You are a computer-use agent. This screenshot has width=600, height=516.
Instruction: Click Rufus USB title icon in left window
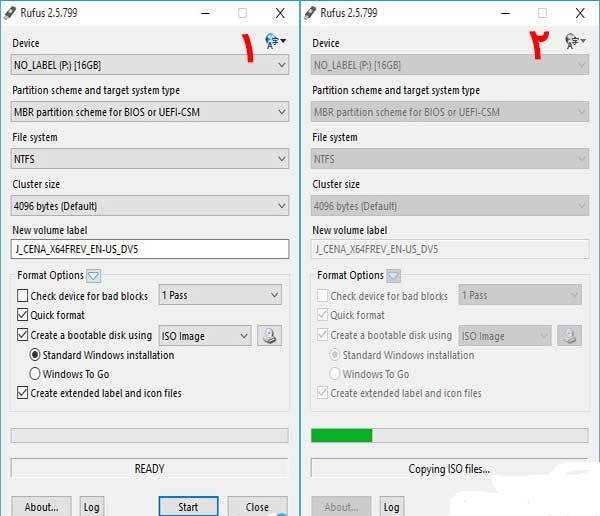(10, 13)
